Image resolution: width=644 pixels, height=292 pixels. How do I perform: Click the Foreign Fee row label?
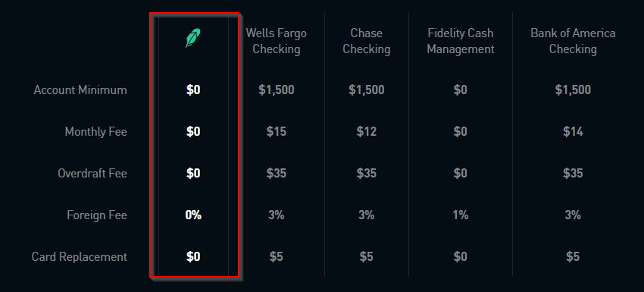(x=97, y=215)
